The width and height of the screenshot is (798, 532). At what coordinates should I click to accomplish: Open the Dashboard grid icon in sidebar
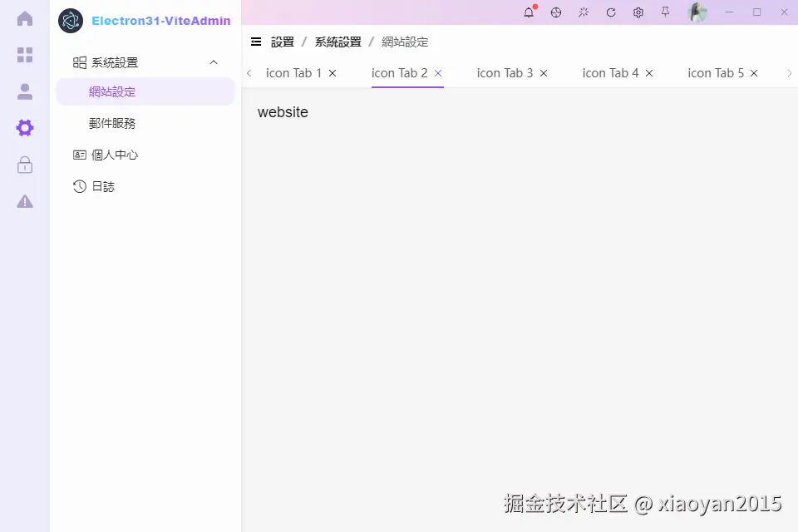coord(24,55)
